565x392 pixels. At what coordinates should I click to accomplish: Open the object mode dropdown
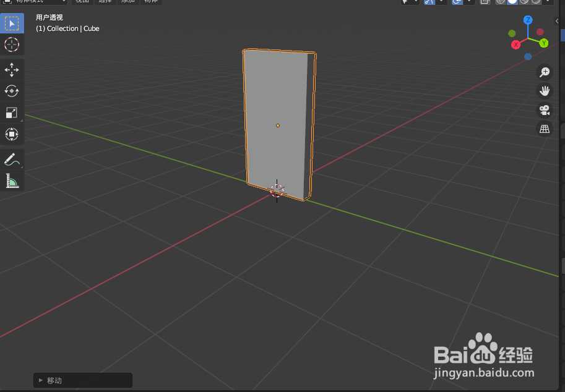pos(34,2)
